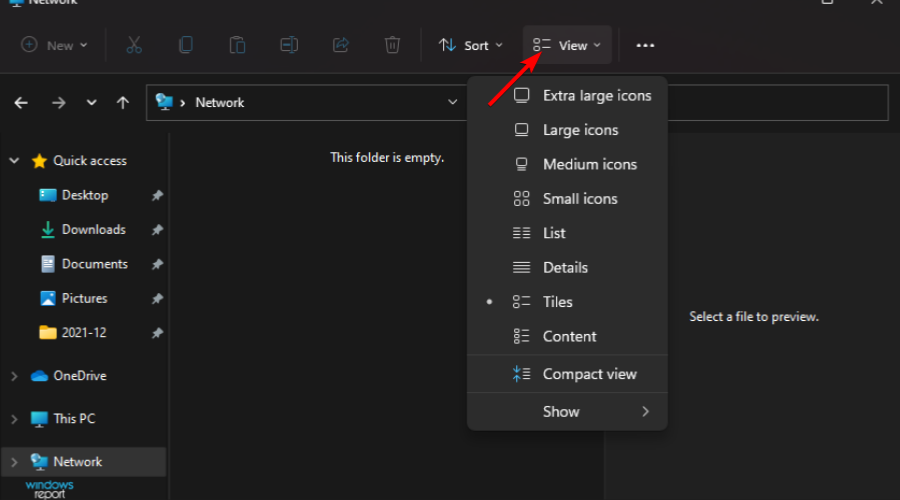Expand the Network tree node

(x=14, y=462)
